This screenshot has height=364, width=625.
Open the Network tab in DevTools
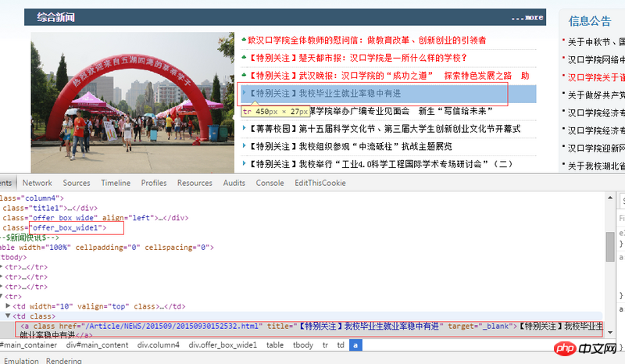pyautogui.click(x=37, y=183)
